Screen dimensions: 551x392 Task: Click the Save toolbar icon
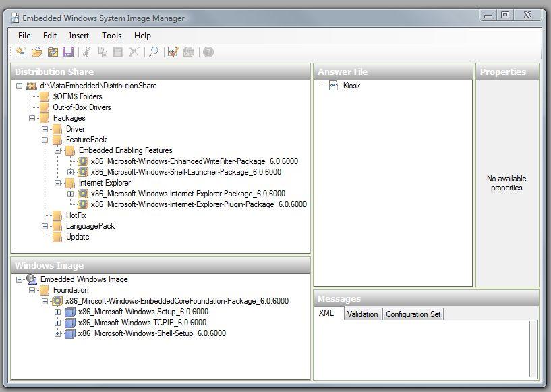coord(68,52)
